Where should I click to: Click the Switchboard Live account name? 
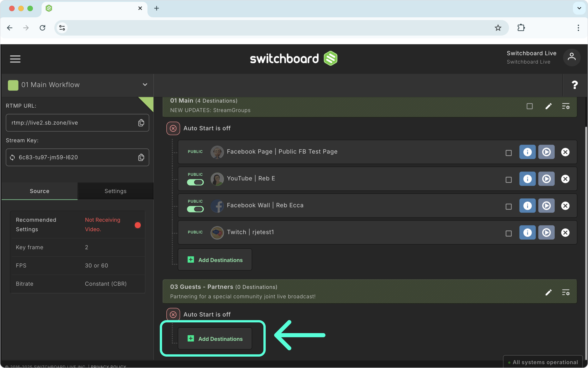click(531, 53)
